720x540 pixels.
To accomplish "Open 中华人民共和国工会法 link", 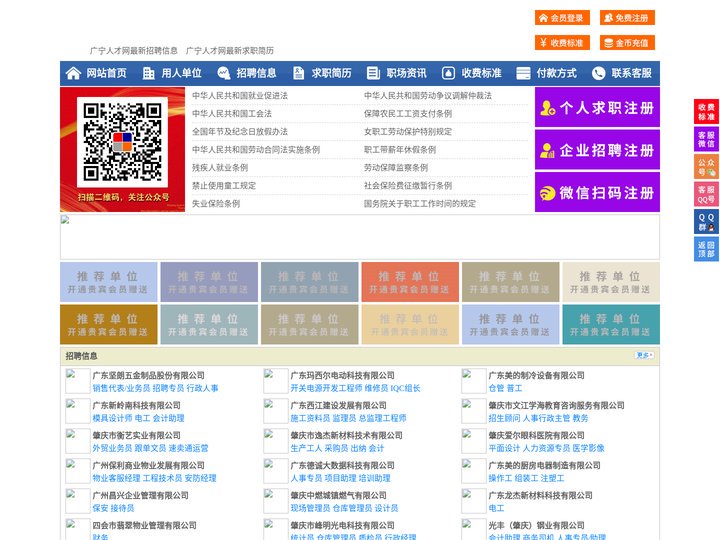I will pos(232,113).
